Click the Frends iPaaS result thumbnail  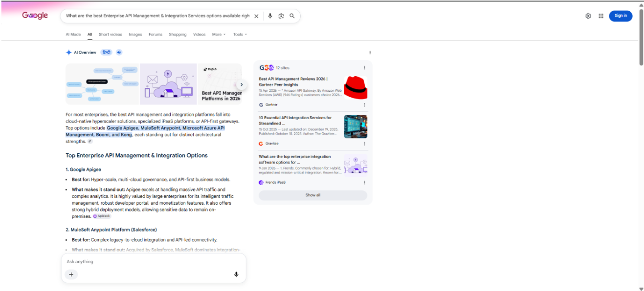(355, 165)
